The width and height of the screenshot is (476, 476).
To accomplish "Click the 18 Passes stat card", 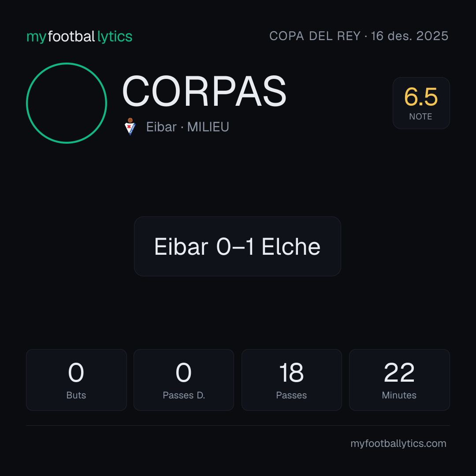I will pos(291,380).
